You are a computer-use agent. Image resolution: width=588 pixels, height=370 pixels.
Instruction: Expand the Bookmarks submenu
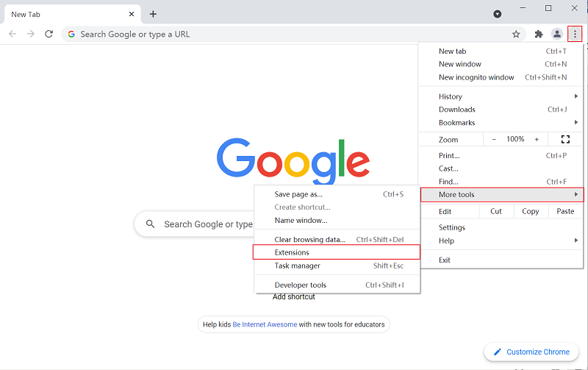(x=501, y=123)
